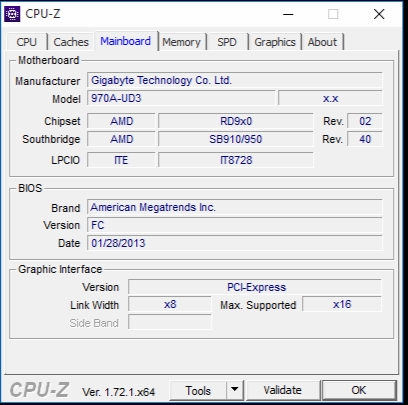Screen dimensions: 408x405
Task: Switch to the SPD tab
Action: pos(227,42)
